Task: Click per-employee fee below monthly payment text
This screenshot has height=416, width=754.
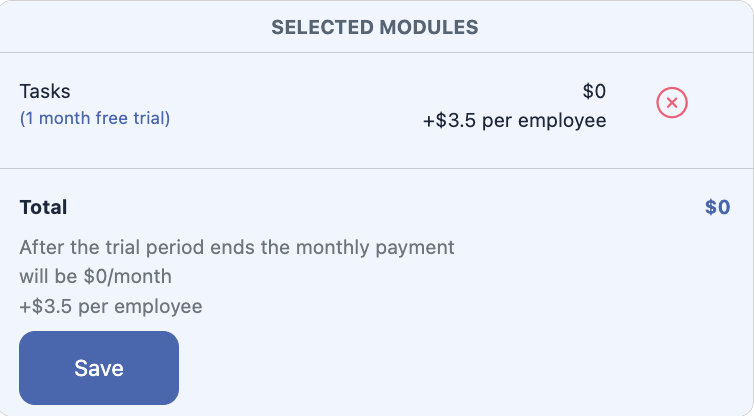Action: click(110, 306)
